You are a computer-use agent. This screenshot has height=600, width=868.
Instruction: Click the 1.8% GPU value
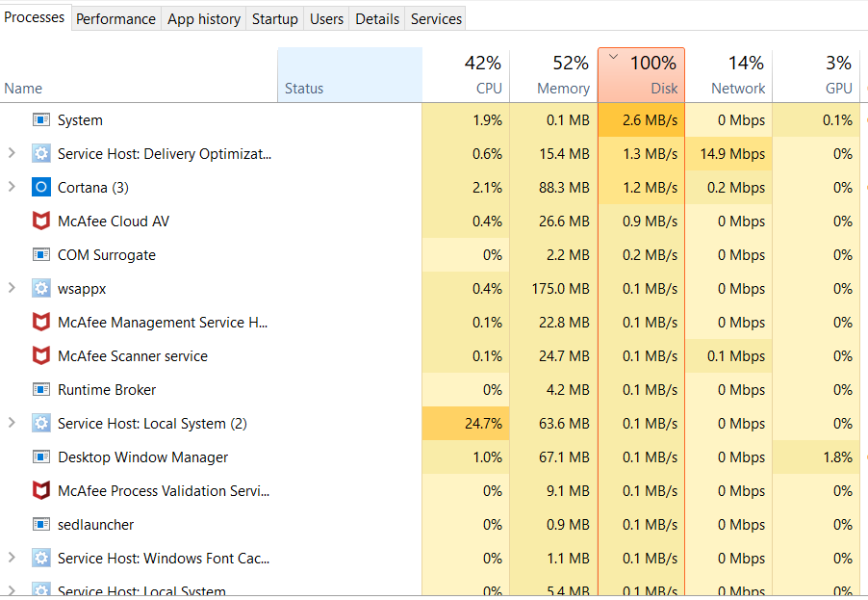[x=816, y=457]
